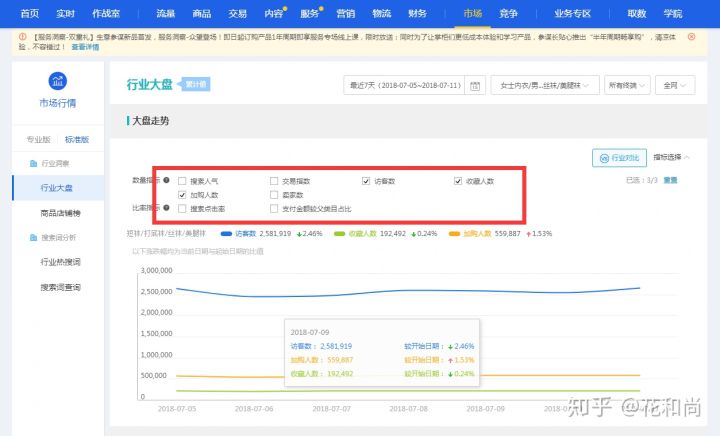Click the help icon beside 比率指标
720x436 pixels.
tap(166, 208)
